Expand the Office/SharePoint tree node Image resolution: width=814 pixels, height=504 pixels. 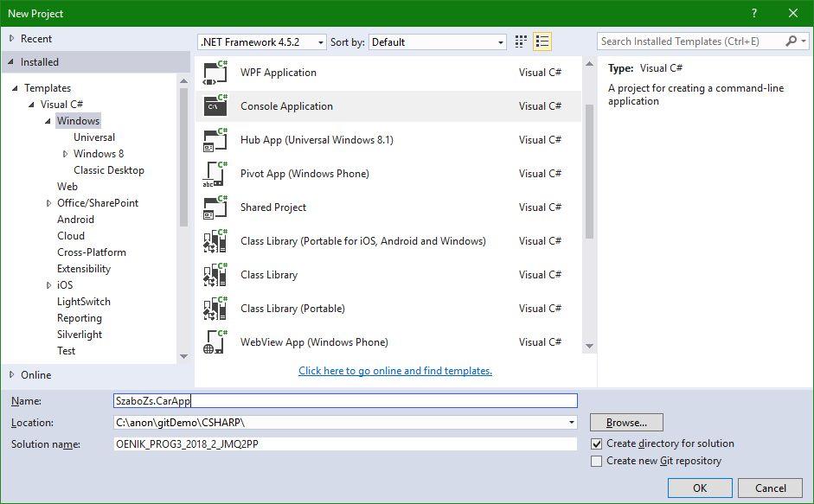click(x=49, y=203)
